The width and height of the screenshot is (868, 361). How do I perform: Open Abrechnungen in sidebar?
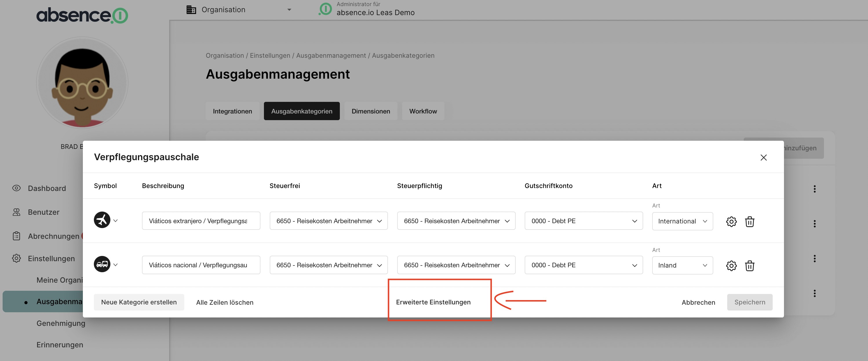(x=53, y=236)
